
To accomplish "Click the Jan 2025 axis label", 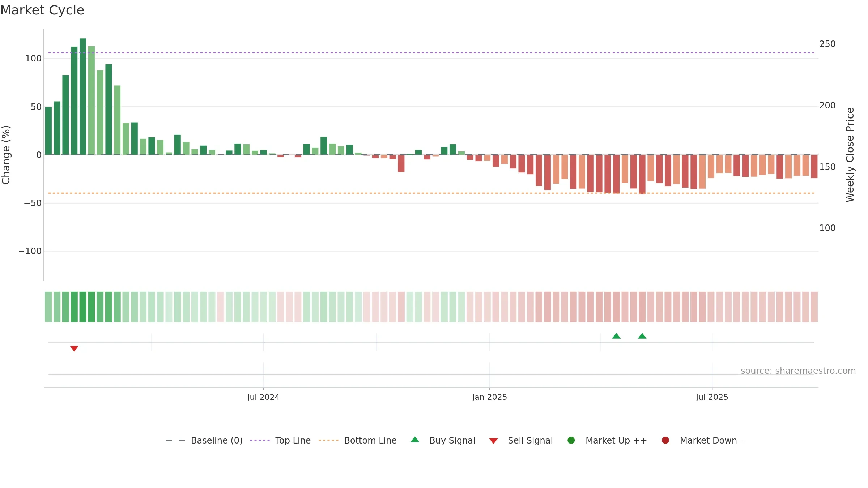I will pos(489,397).
